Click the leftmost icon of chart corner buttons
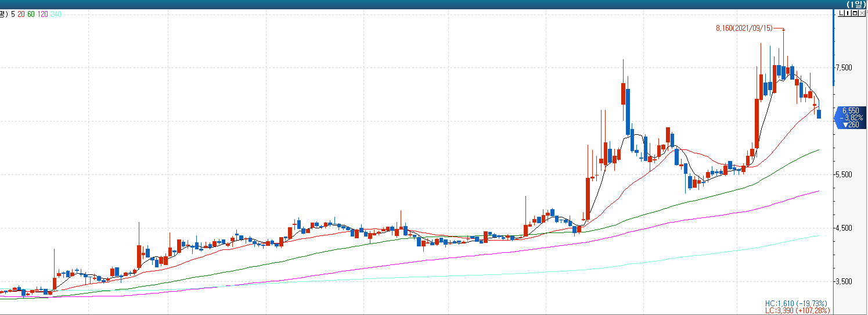This screenshot has width=868, height=315. tap(841, 13)
